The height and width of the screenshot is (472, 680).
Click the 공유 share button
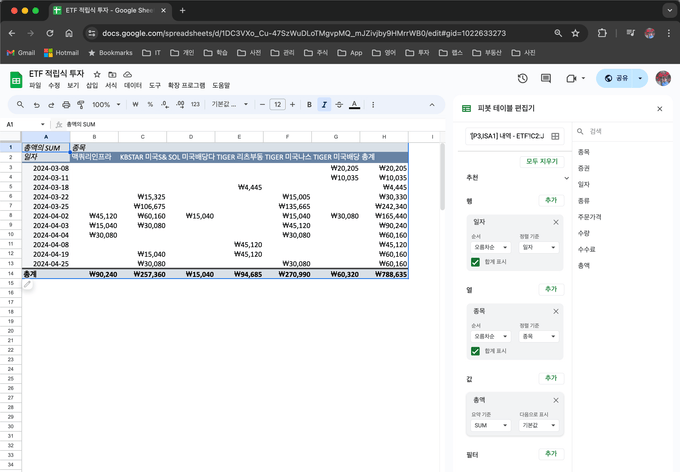(617, 78)
